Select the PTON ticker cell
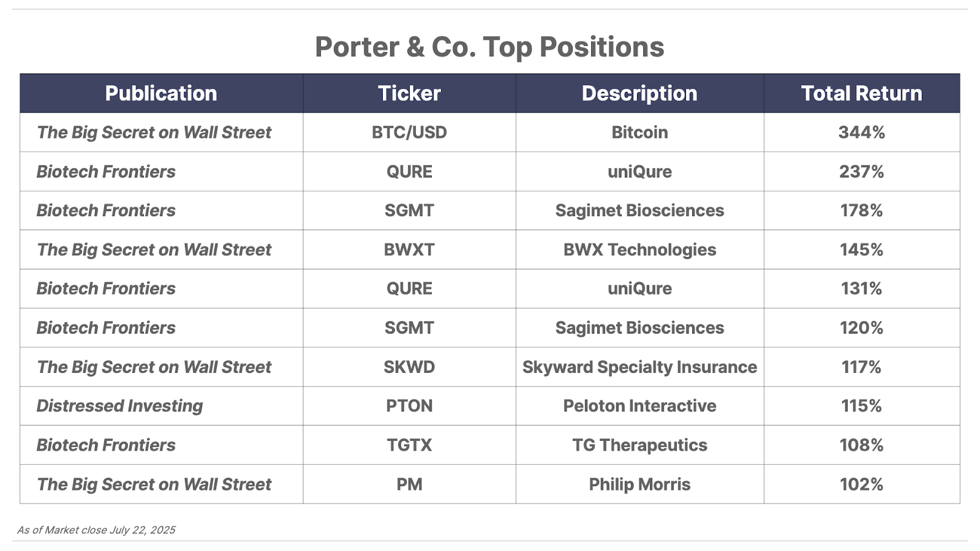 click(x=409, y=406)
